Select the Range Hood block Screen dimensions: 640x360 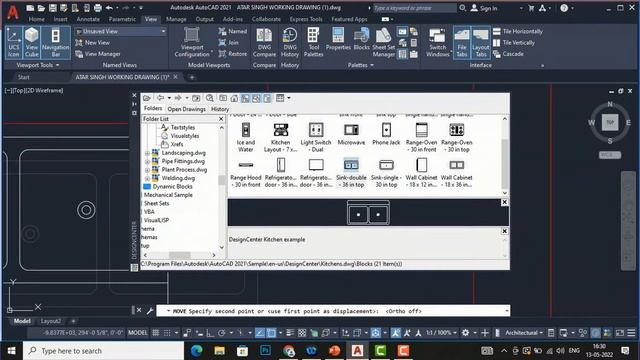(x=246, y=173)
